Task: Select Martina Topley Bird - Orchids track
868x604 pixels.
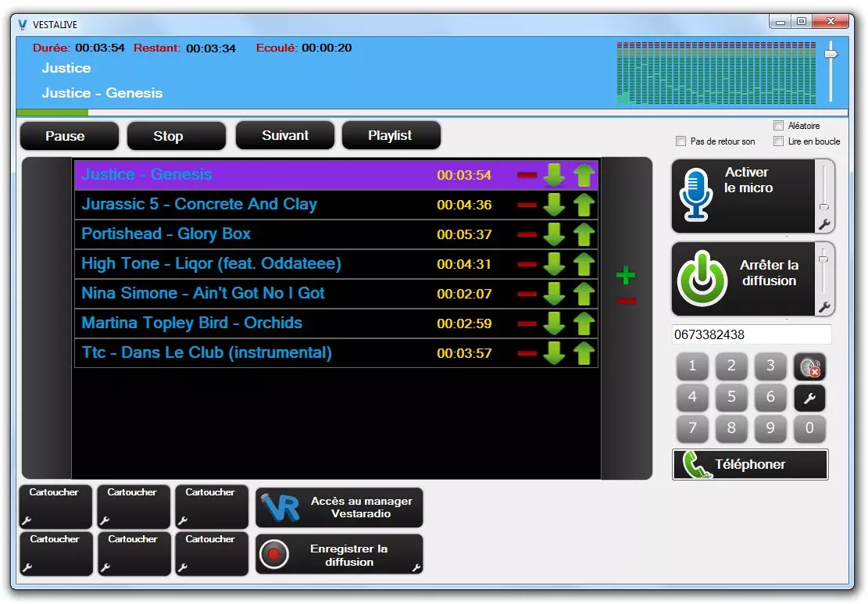Action: pyautogui.click(x=192, y=323)
